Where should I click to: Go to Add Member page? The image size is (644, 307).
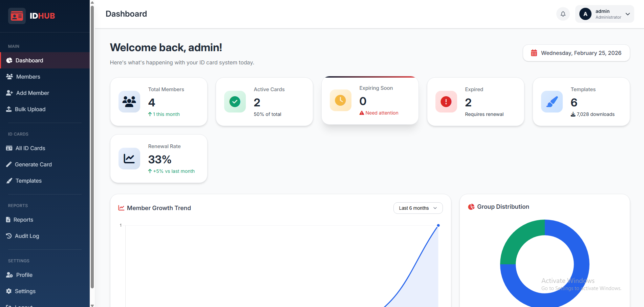(33, 93)
